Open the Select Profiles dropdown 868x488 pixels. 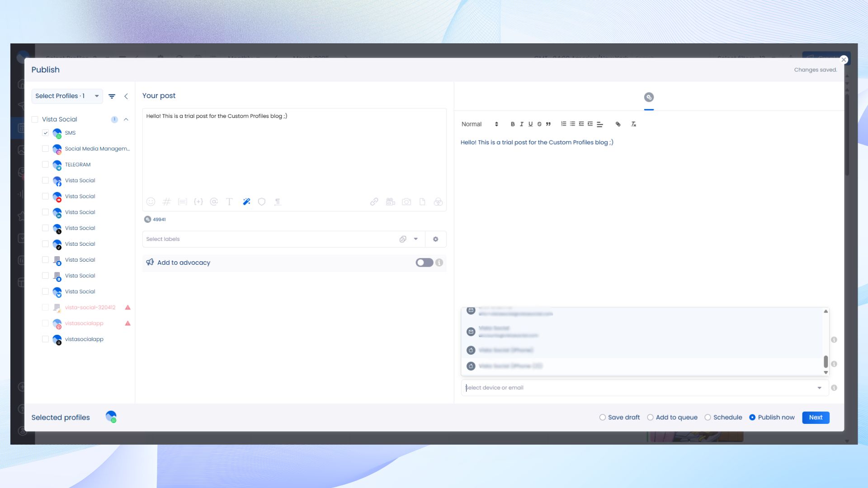click(x=67, y=96)
